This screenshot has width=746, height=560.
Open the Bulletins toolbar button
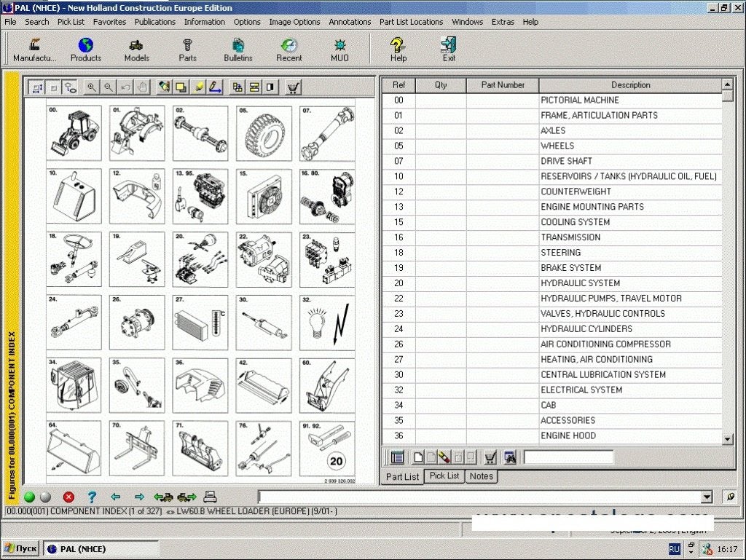[x=238, y=50]
